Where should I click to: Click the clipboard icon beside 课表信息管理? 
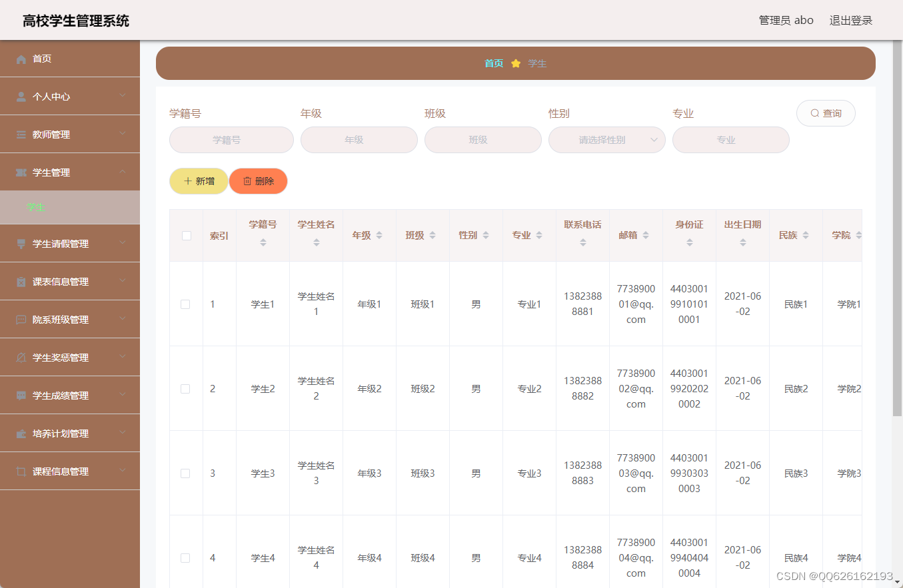point(21,282)
